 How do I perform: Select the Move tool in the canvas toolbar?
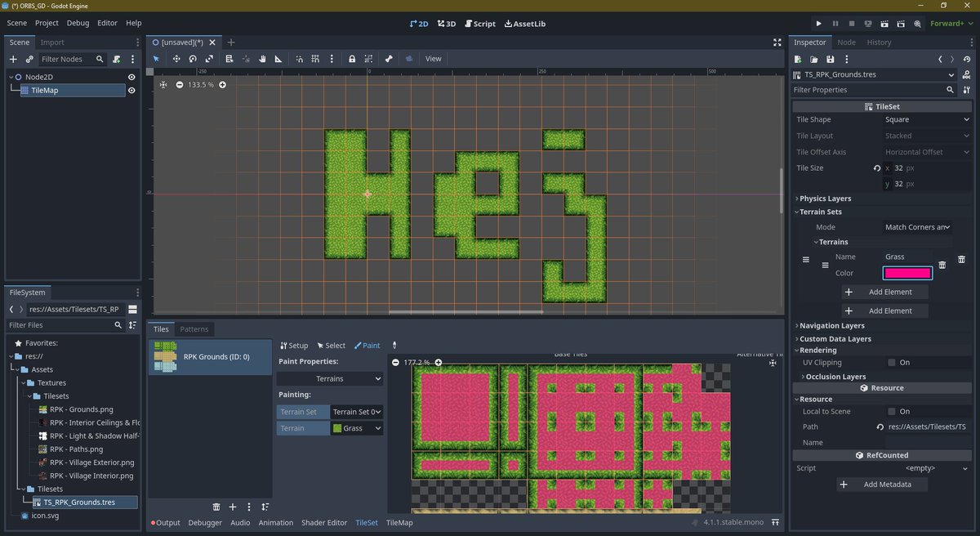tap(176, 59)
